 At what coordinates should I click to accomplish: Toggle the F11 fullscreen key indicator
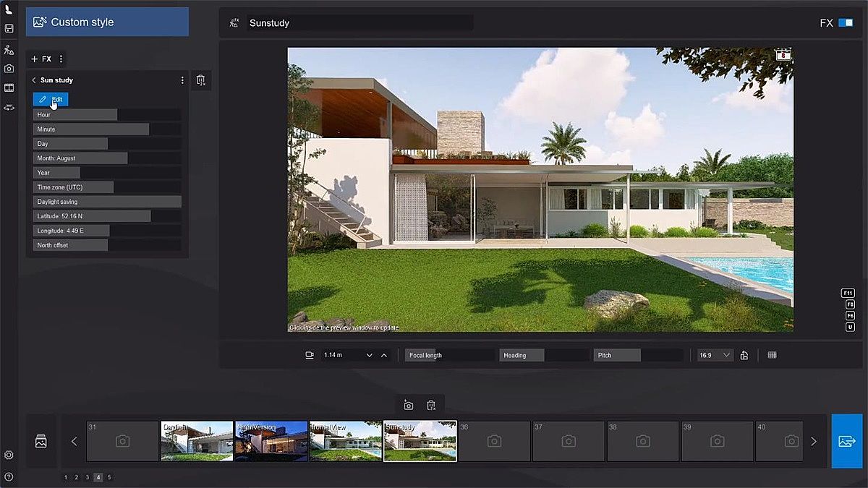(848, 293)
